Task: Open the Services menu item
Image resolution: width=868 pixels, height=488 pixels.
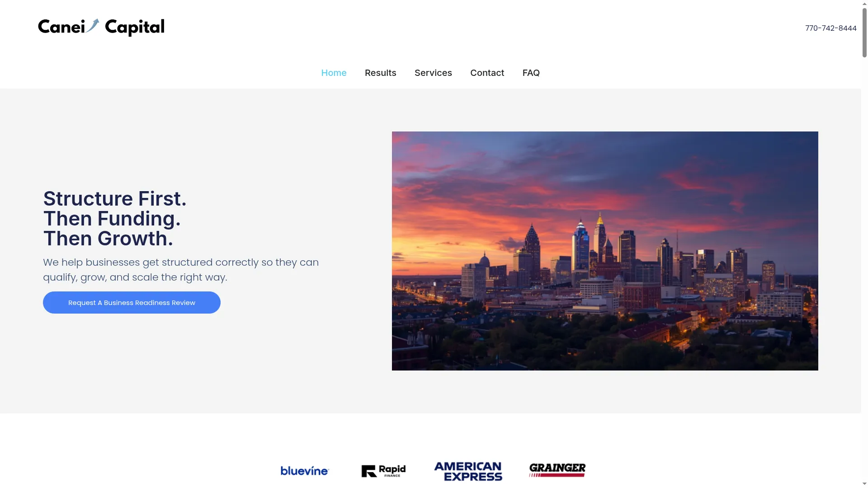Action: (x=433, y=73)
